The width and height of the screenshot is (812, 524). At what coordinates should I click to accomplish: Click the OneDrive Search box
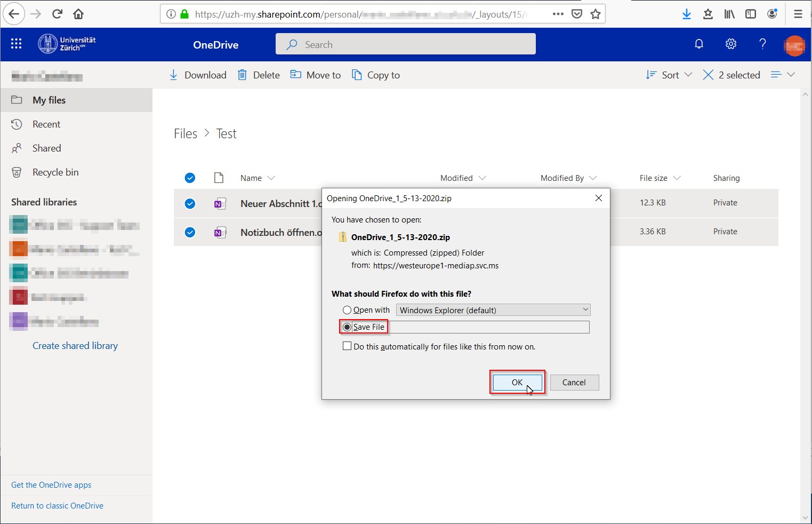tap(406, 44)
